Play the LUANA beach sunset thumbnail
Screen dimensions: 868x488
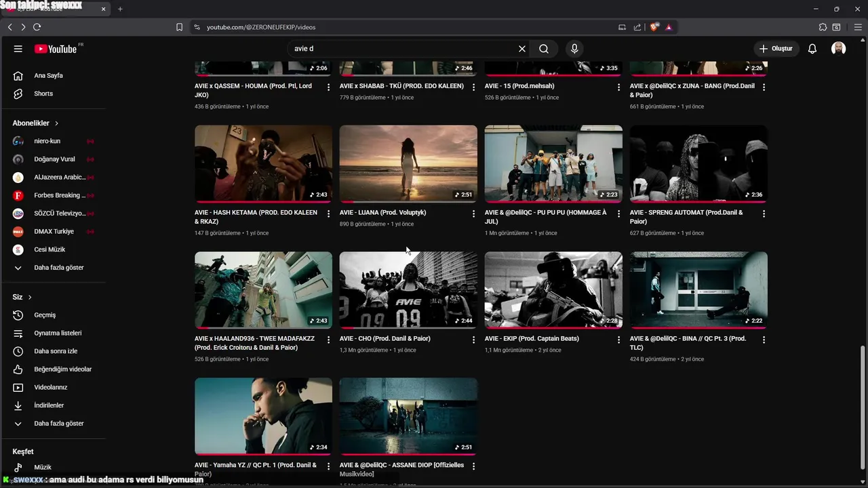click(408, 163)
